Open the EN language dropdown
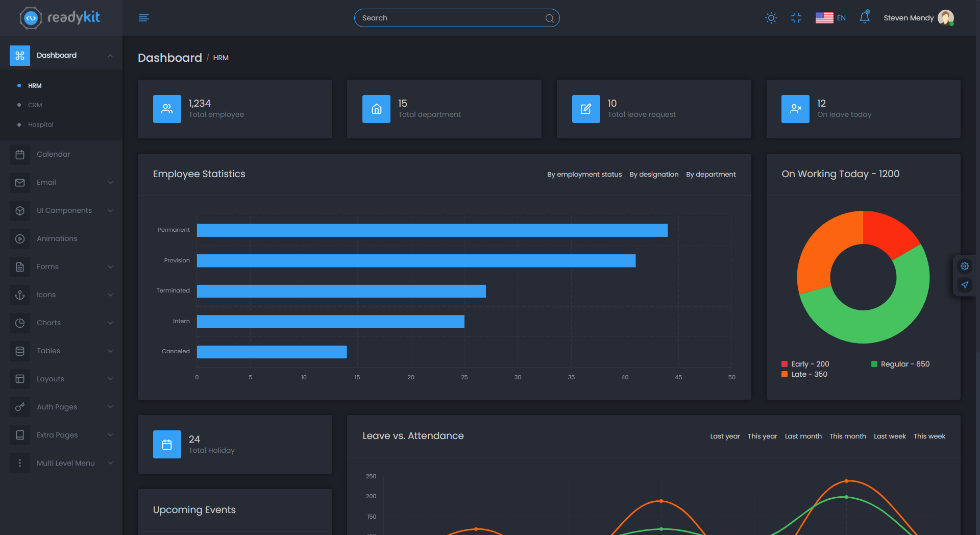Viewport: 980px width, 535px height. (830, 18)
